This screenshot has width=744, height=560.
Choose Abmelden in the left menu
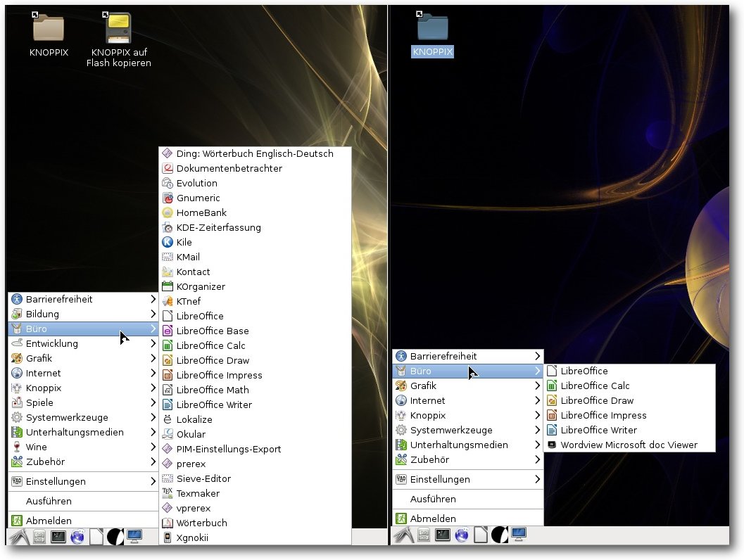(x=83, y=520)
